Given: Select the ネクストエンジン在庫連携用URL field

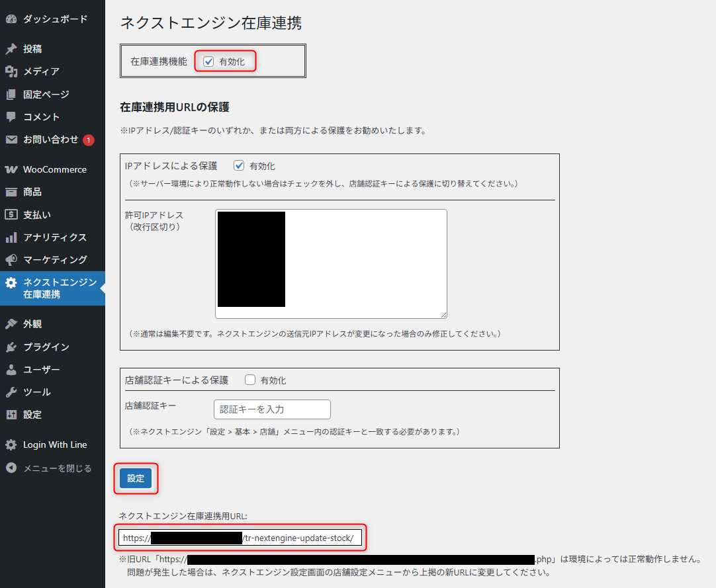Looking at the screenshot, I should point(240,538).
